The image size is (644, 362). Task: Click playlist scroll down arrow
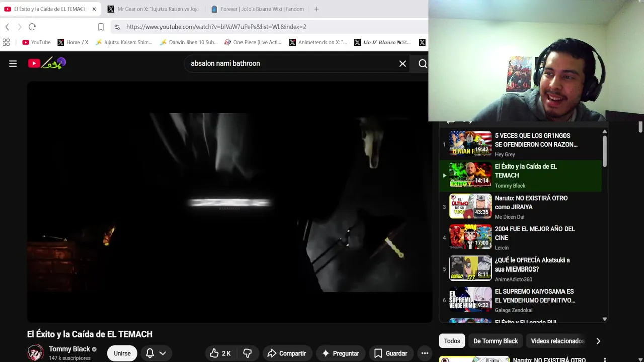click(605, 319)
